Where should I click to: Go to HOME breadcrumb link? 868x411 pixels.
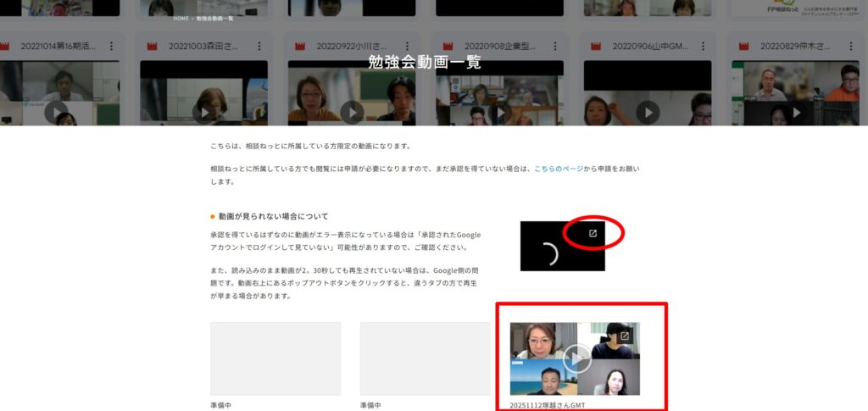tap(181, 18)
